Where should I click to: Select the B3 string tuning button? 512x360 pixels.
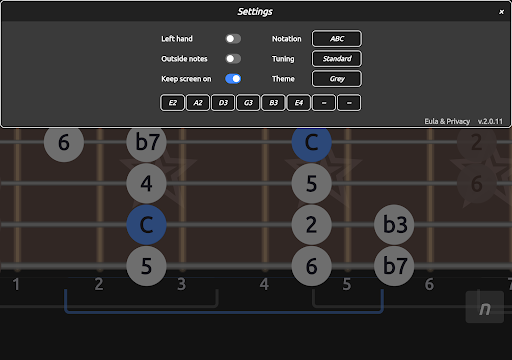pyautogui.click(x=273, y=103)
